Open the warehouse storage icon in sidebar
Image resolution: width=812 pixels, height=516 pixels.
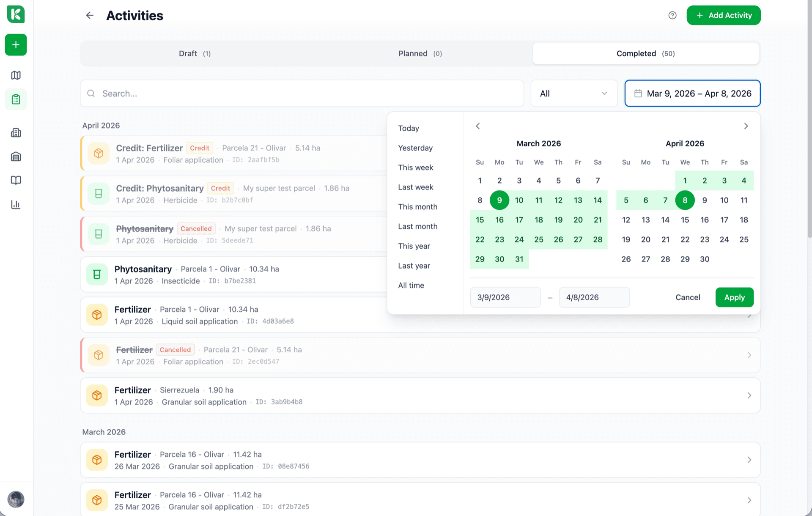(16, 156)
